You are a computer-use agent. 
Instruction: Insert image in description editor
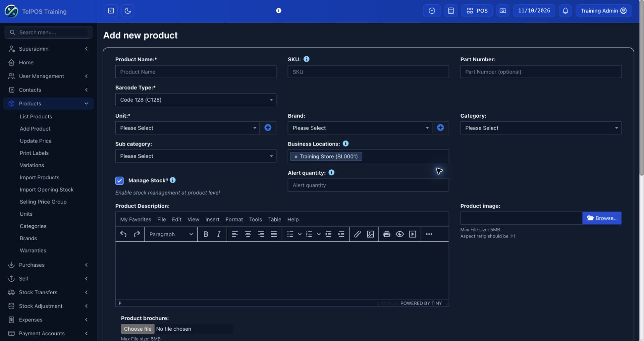point(370,234)
